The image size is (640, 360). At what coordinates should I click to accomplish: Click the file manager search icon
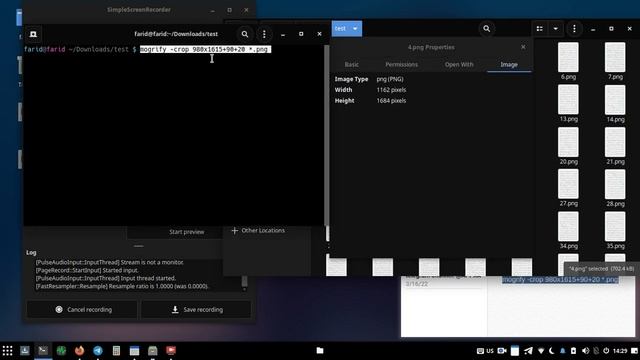487,29
